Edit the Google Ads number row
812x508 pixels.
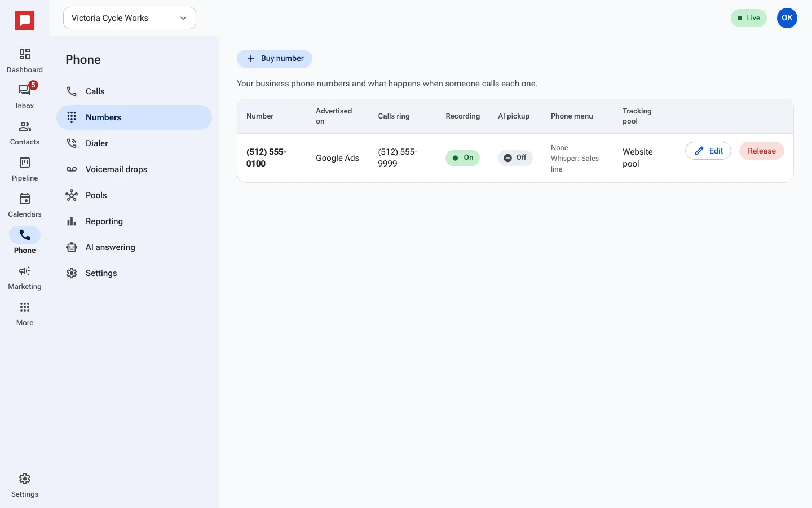(x=708, y=151)
